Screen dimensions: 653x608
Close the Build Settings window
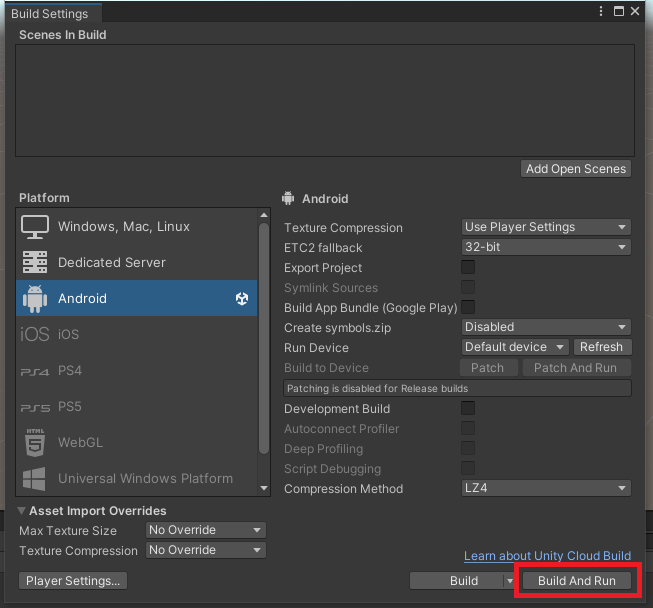[x=635, y=11]
